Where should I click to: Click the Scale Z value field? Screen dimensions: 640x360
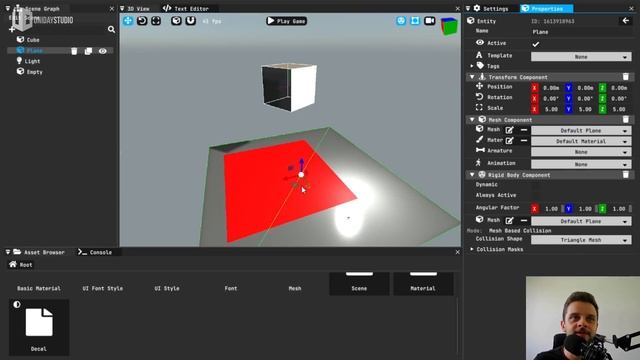(x=619, y=109)
